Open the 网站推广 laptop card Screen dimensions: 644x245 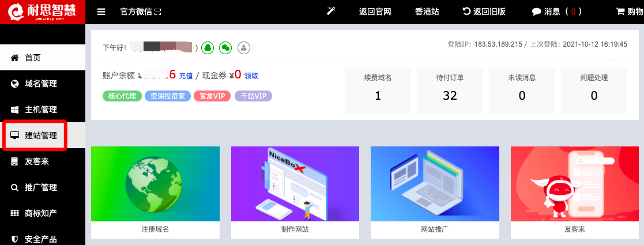(x=435, y=193)
